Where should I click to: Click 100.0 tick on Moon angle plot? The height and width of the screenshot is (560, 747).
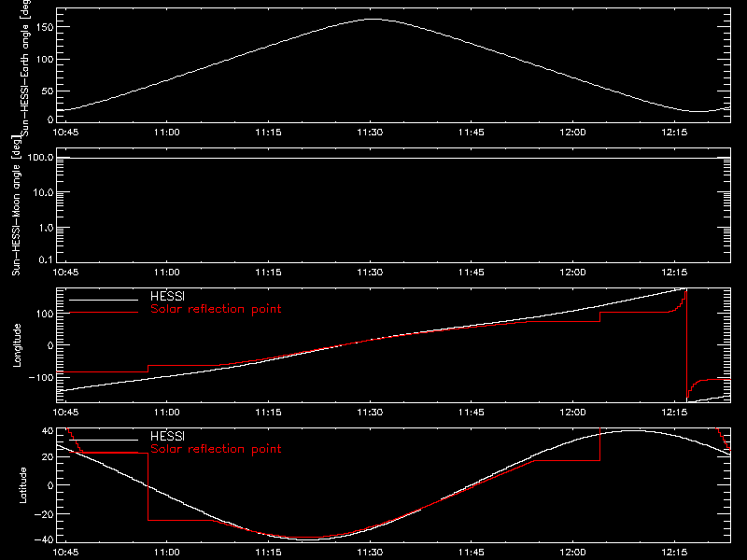click(40, 158)
